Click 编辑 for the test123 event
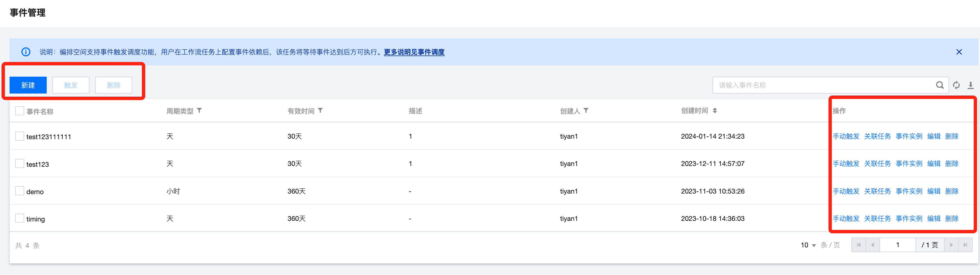This screenshot has width=980, height=275. coord(934,164)
